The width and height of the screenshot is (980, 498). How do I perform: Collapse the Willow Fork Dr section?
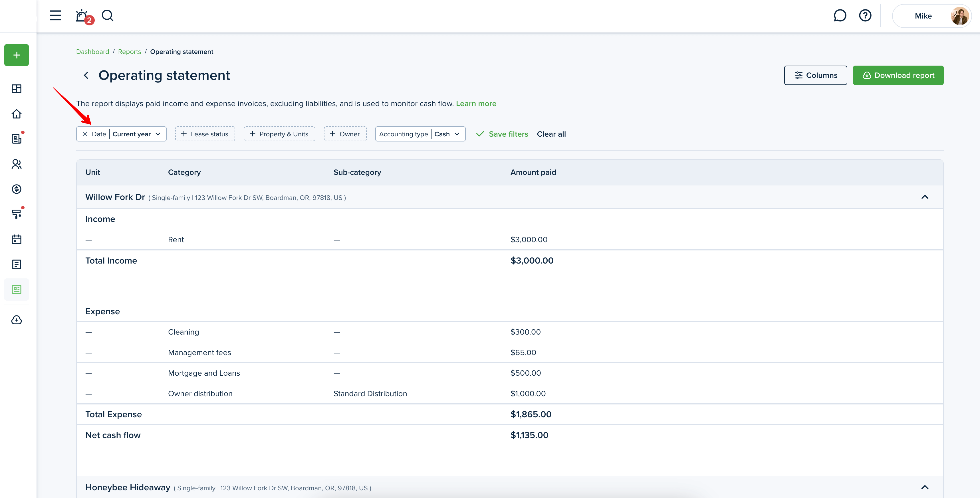[x=924, y=197]
